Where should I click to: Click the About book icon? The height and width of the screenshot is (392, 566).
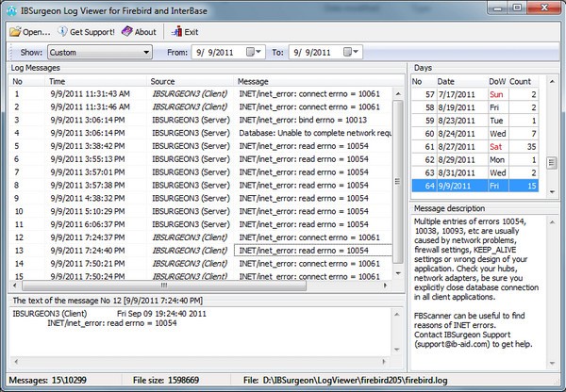click(126, 32)
